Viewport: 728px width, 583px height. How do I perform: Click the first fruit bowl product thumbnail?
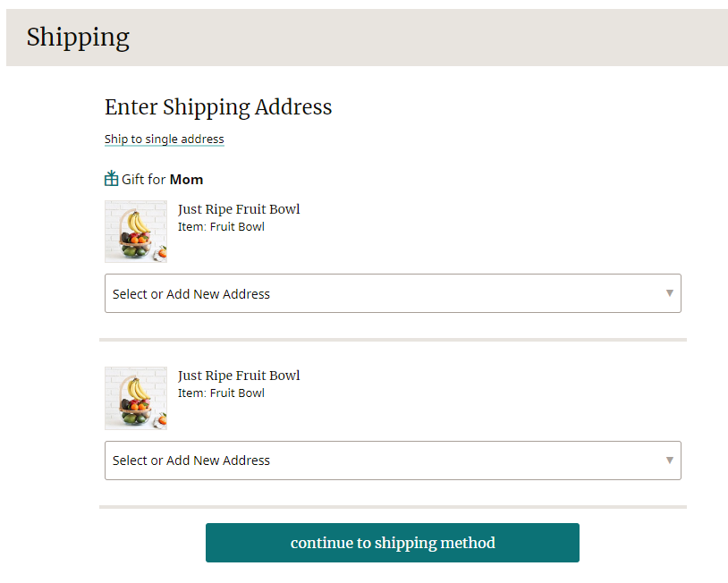(135, 231)
